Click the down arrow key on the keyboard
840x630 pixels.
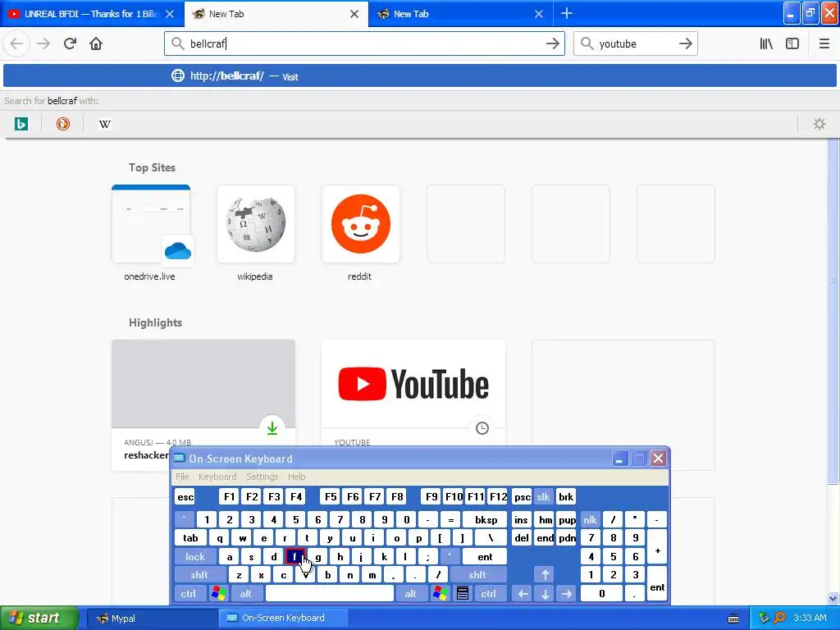545,594
